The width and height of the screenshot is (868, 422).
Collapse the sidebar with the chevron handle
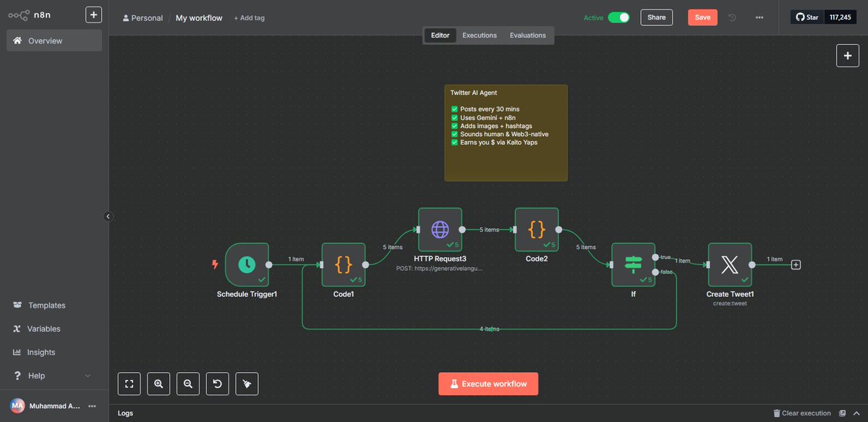[107, 216]
